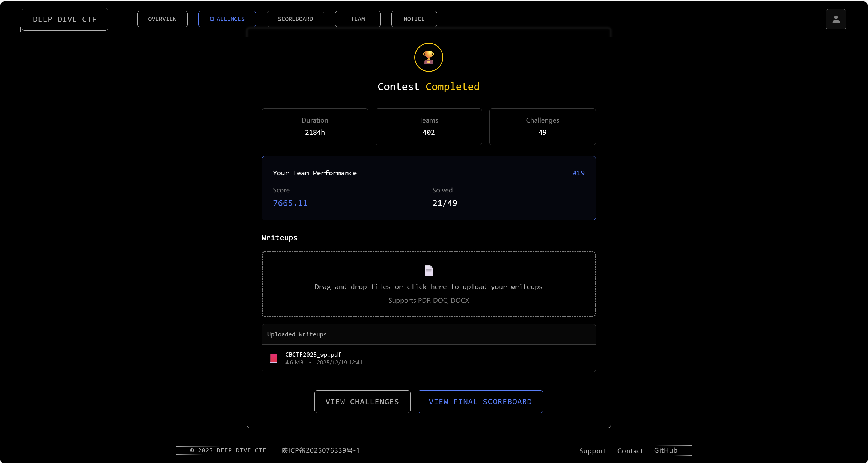Viewport: 868px width, 463px height.
Task: Click the document upload icon
Action: 429,271
